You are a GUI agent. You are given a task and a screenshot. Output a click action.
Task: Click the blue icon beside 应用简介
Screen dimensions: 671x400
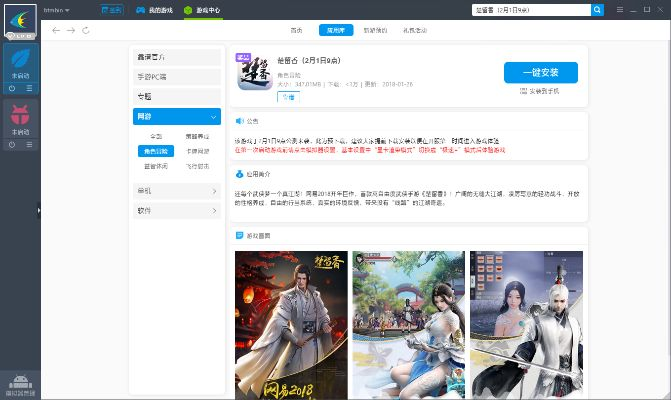coord(239,174)
